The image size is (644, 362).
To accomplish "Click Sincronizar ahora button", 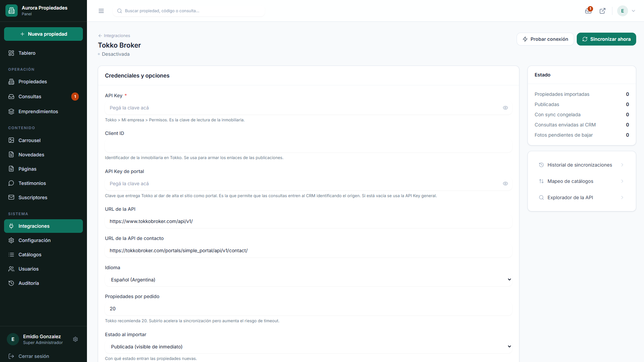I will pyautogui.click(x=606, y=39).
